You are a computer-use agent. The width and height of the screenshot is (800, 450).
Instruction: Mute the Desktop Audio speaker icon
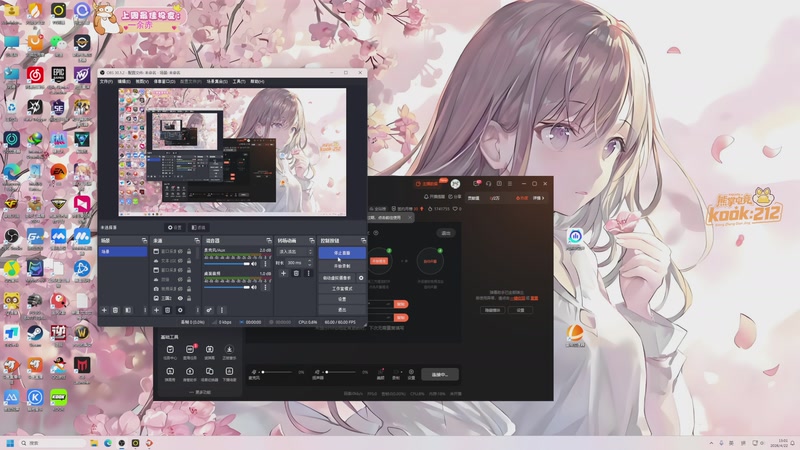pos(254,287)
